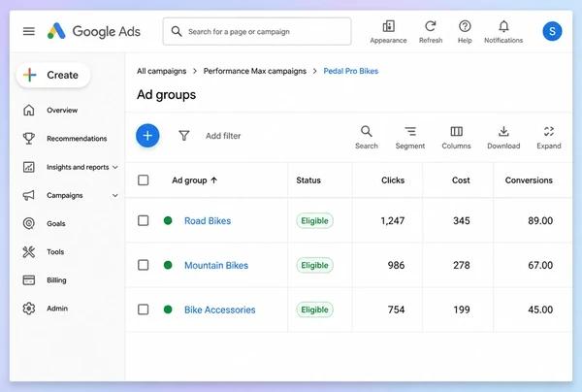Add new ad group with blue plus

pos(147,136)
